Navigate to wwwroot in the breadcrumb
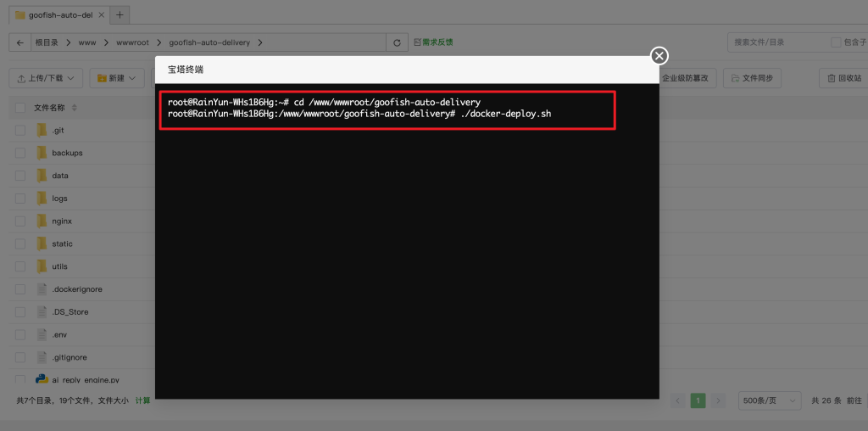868x431 pixels. click(x=132, y=42)
